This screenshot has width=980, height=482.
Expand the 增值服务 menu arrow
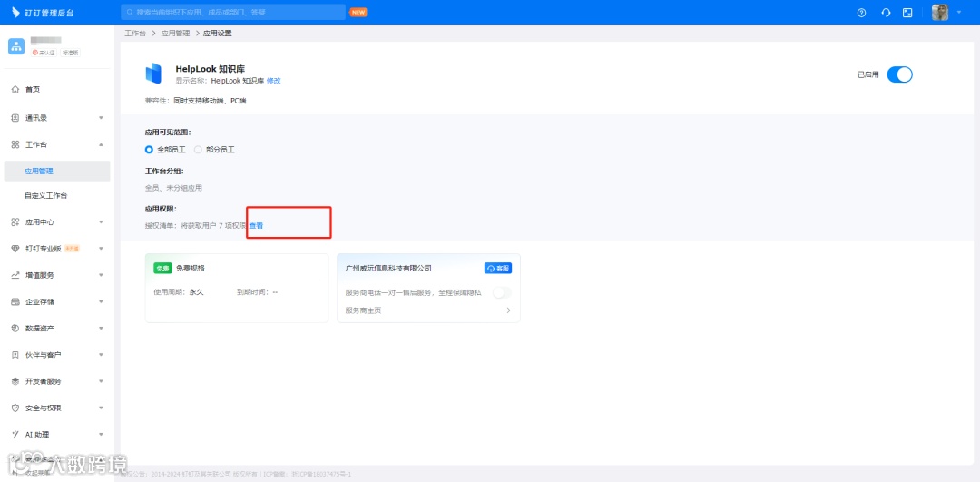coord(101,275)
